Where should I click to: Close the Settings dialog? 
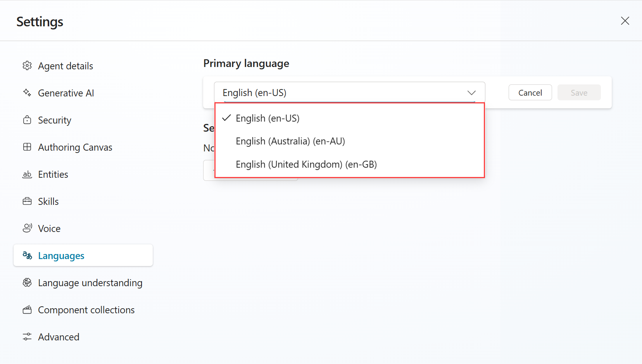pos(625,21)
